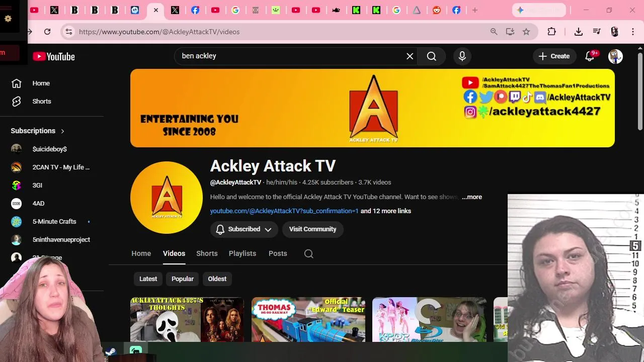Click the $uicideboy$ channel avatar icon
Viewport: 644px width, 362px height.
[x=17, y=149]
